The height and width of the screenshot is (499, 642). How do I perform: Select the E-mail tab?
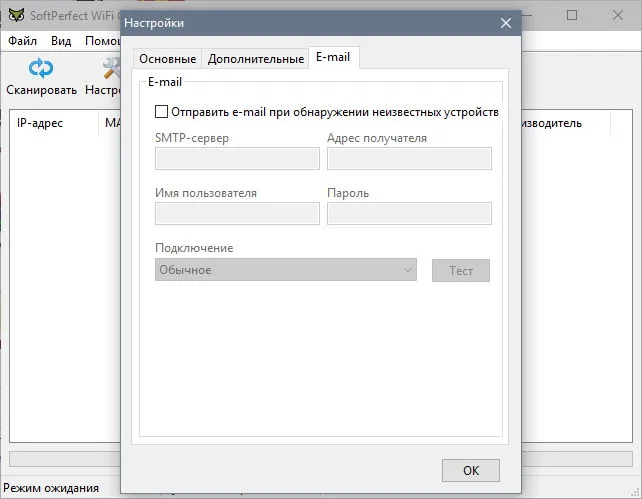pyautogui.click(x=333, y=57)
